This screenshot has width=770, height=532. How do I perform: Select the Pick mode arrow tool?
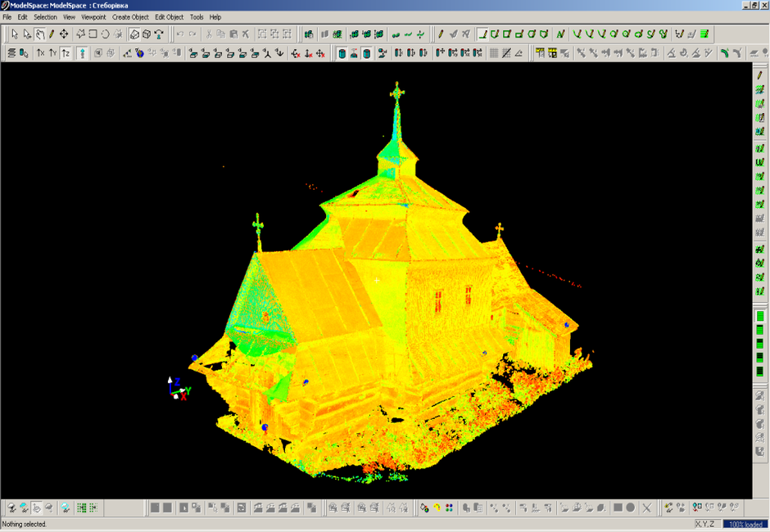[14, 34]
